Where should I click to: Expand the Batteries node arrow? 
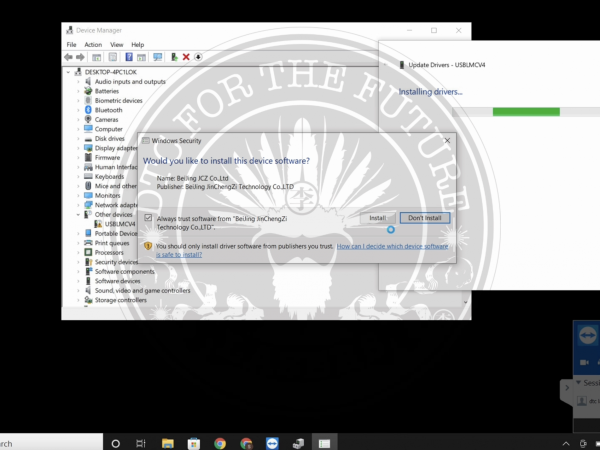tap(78, 91)
